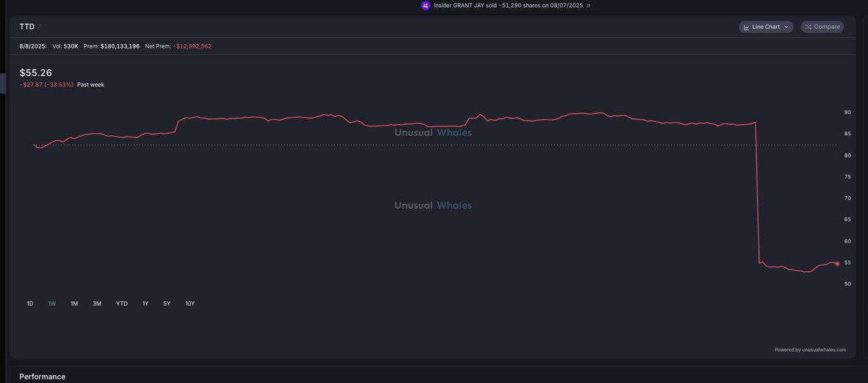Click the small link icon beside TTD
868x383 pixels.
click(40, 26)
